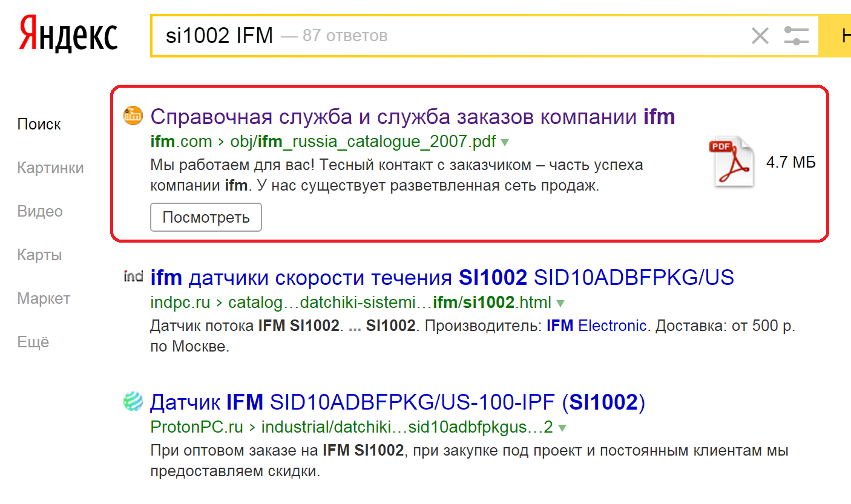The height and width of the screenshot is (504, 851).
Task: Clear the search query with the X icon
Action: click(760, 36)
